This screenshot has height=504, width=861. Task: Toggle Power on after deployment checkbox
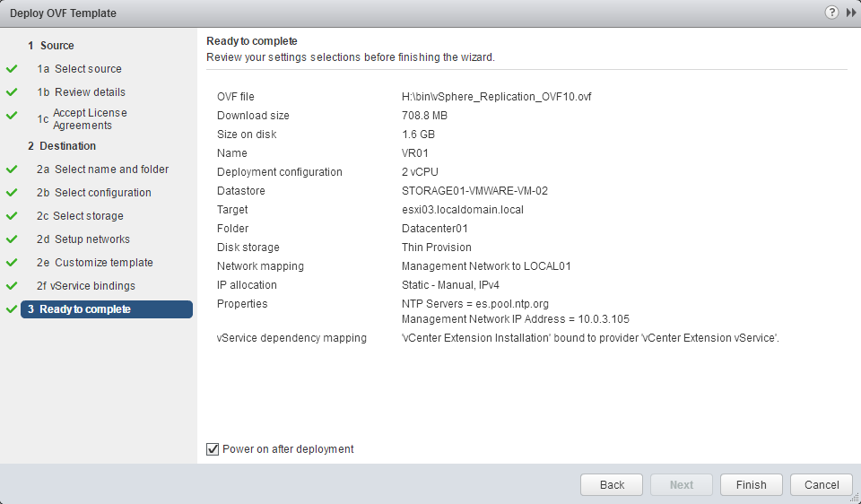[213, 449]
